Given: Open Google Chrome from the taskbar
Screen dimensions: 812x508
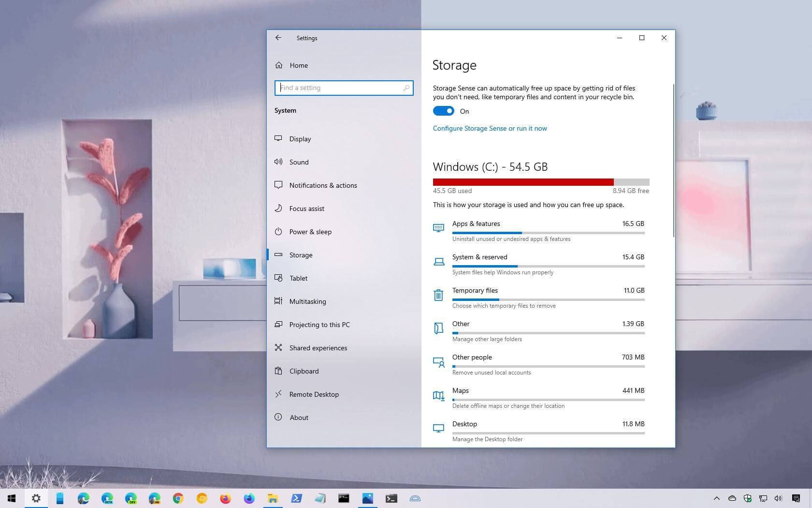Looking at the screenshot, I should (178, 498).
